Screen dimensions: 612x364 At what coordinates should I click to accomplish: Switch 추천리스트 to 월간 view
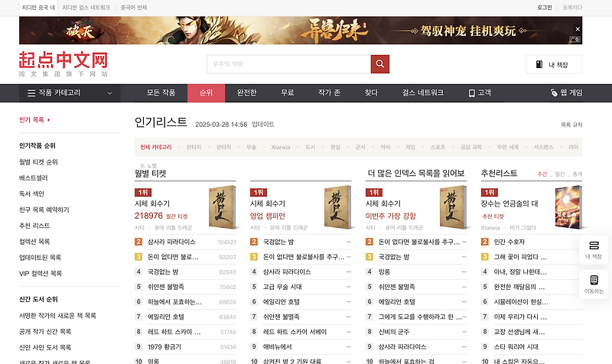(560, 174)
